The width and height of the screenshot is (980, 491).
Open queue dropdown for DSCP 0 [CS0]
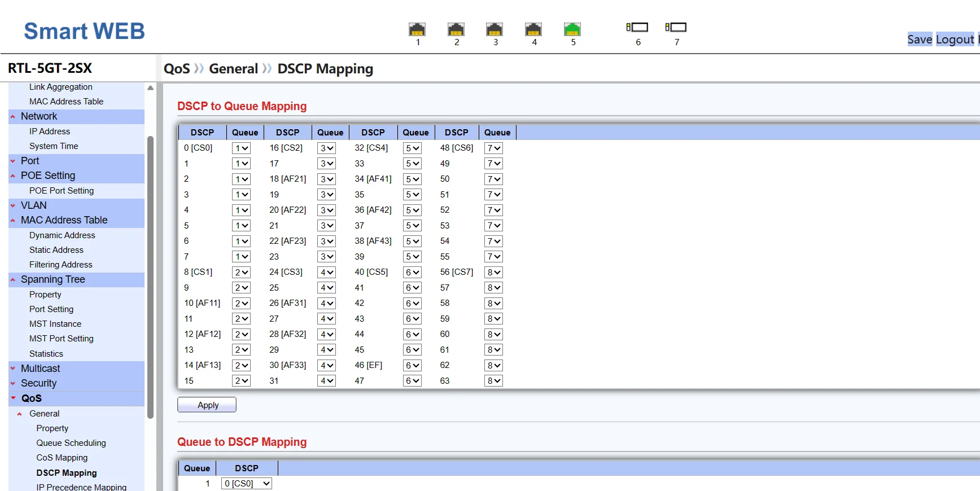pyautogui.click(x=241, y=148)
